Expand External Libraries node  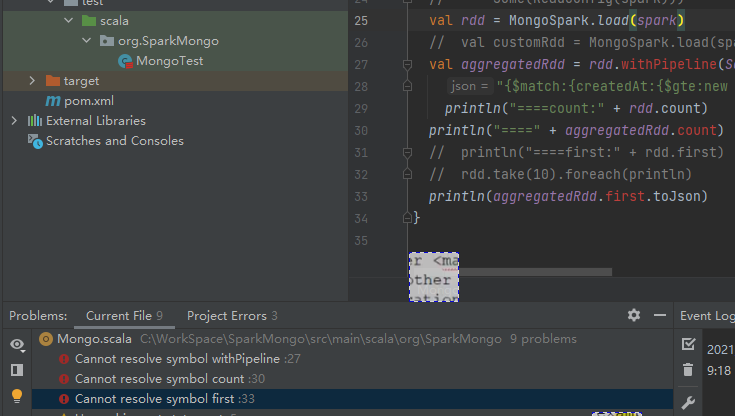coord(13,121)
